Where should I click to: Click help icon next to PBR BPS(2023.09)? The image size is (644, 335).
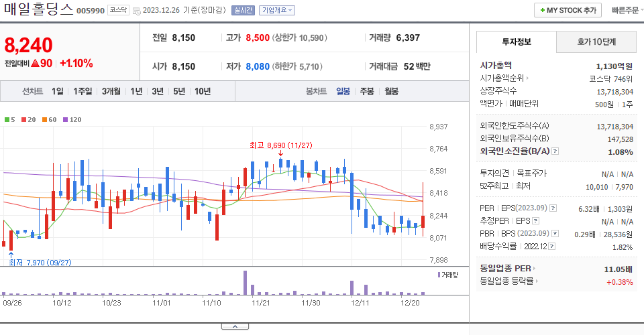point(555,234)
